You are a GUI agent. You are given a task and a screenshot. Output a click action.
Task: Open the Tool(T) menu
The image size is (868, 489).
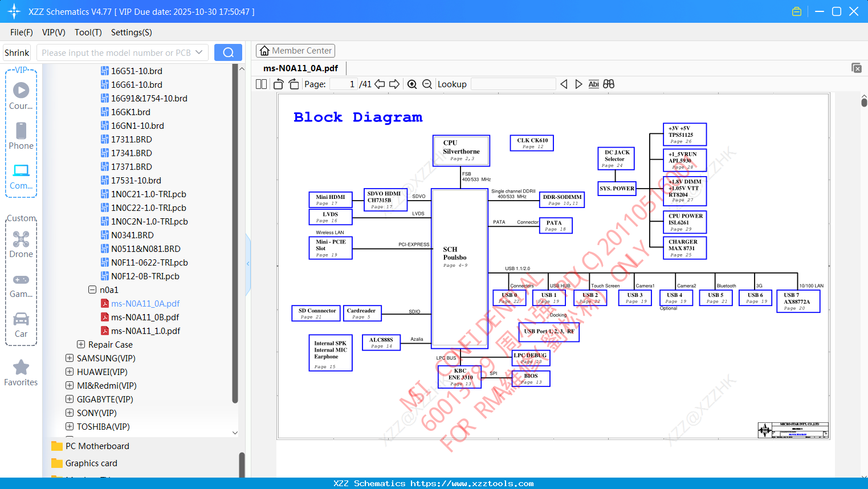pos(88,32)
